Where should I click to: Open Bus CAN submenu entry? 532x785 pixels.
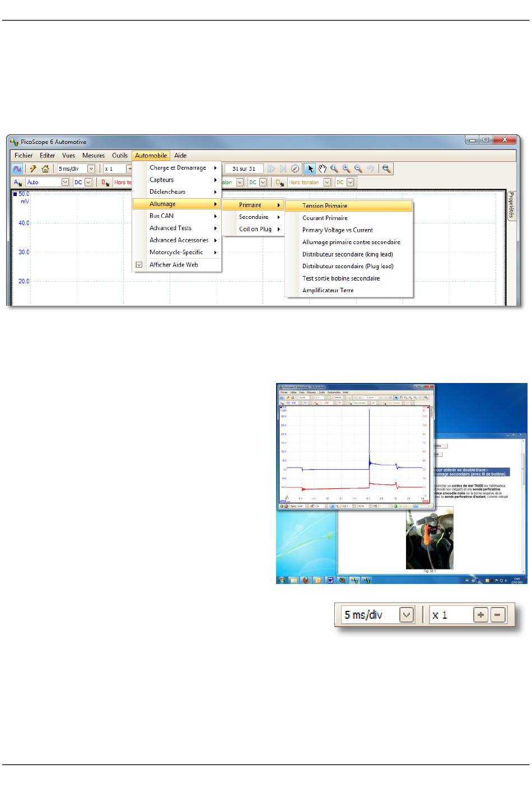pyautogui.click(x=176, y=216)
